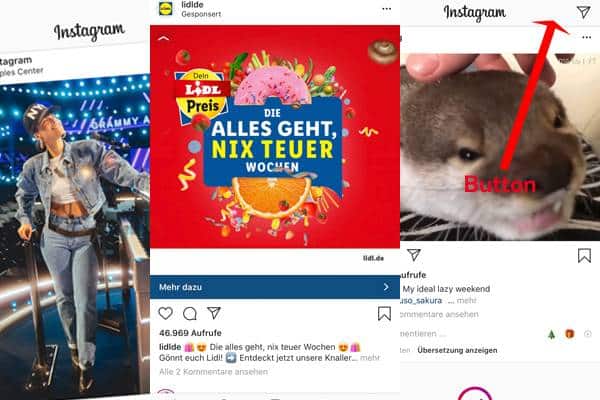View all 2 comments on Lidl post
600x400 pixels.
(x=214, y=372)
